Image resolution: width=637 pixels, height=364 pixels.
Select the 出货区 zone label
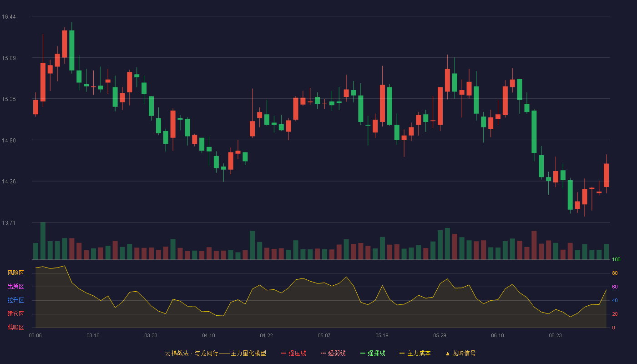(15, 287)
